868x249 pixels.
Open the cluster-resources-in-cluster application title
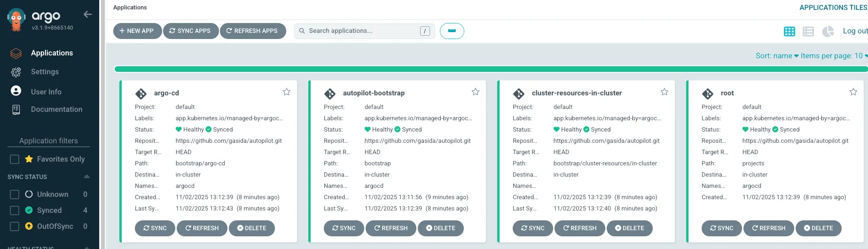pyautogui.click(x=577, y=93)
